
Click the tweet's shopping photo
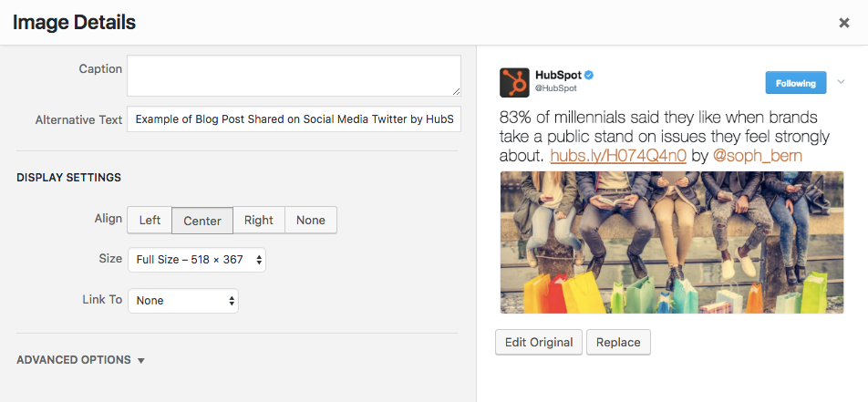(671, 242)
